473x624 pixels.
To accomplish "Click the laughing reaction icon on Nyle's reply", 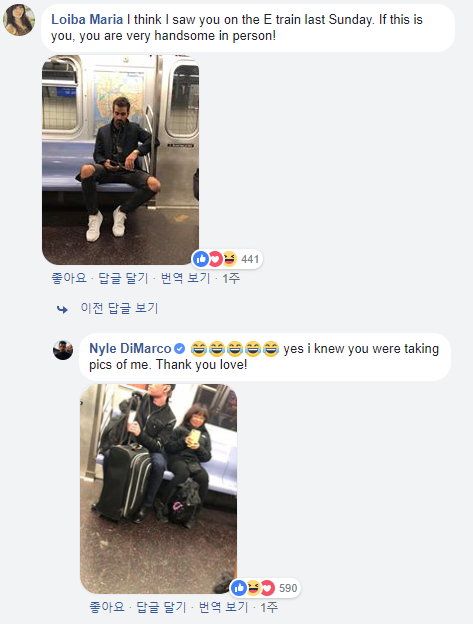I will coord(253,588).
